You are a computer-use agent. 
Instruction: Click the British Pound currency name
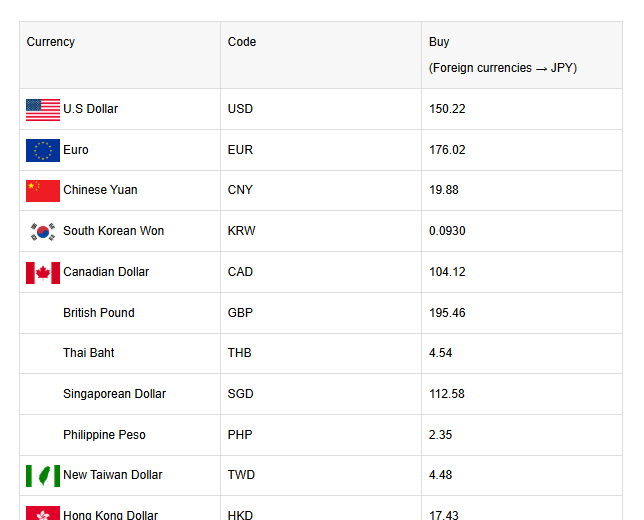(98, 313)
